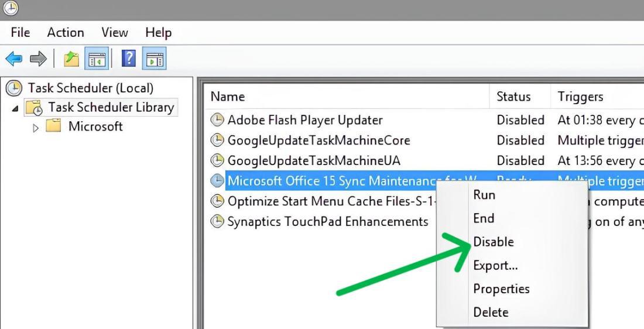
Task: Click the clock icon of Synaptics TouchPad Enhancements
Action: point(217,221)
